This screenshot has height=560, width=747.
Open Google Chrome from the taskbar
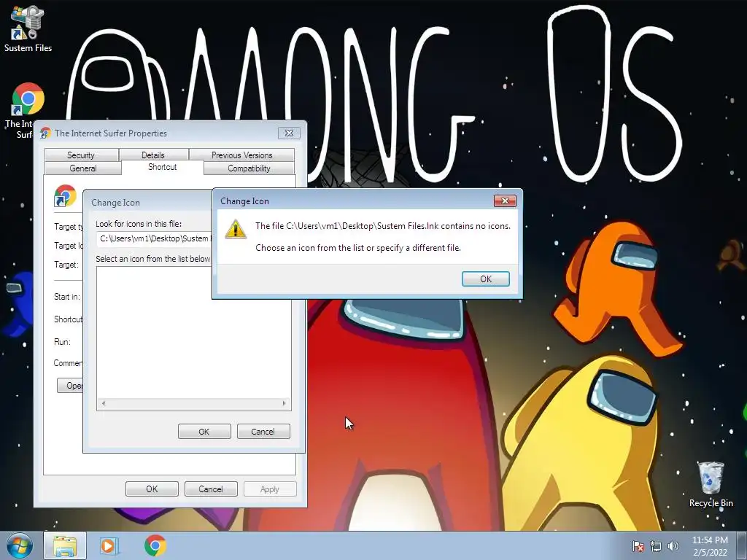tap(155, 545)
